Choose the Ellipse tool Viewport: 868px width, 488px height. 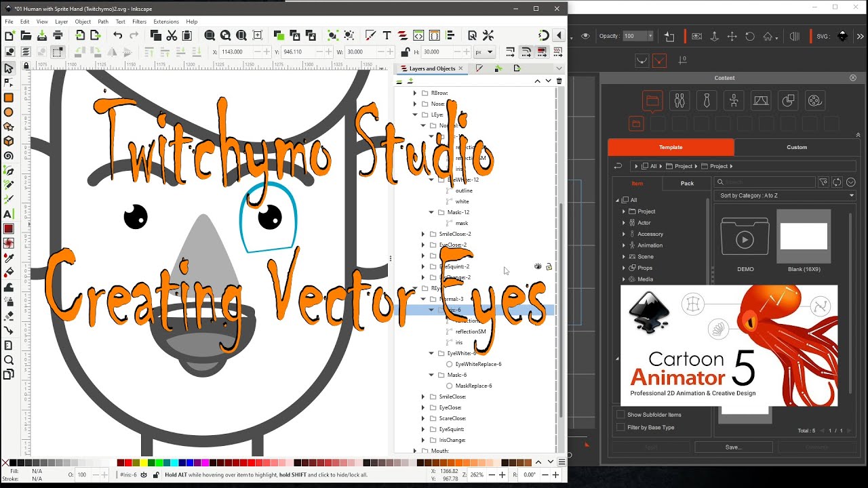pyautogui.click(x=9, y=112)
